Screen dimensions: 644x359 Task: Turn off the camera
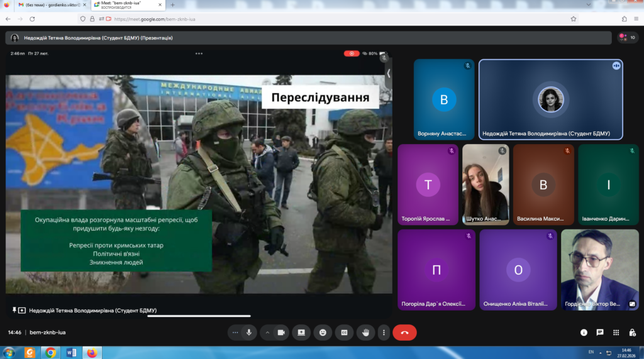[281, 333]
